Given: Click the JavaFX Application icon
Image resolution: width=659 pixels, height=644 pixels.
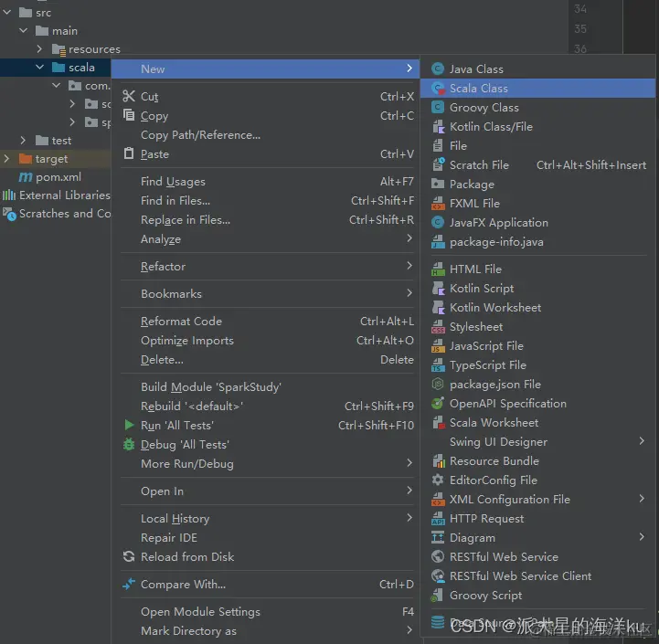Looking at the screenshot, I should pyautogui.click(x=438, y=223).
